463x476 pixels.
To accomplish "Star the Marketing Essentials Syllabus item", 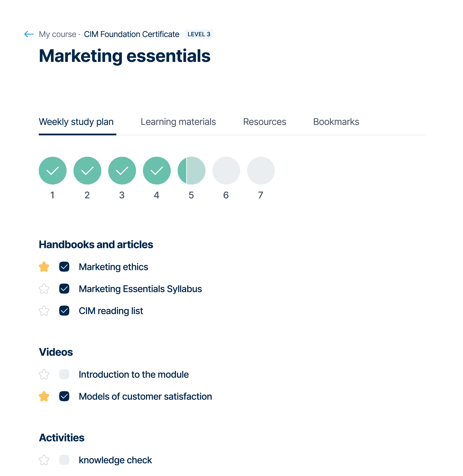I will click(44, 289).
